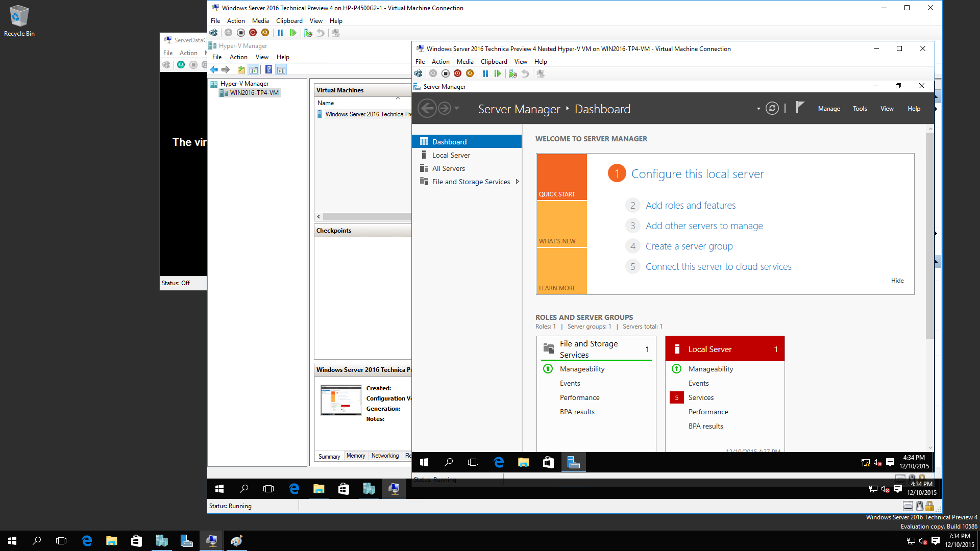Open the Server Manager notifications flag
This screenshot has height=551, width=980.
click(x=800, y=108)
